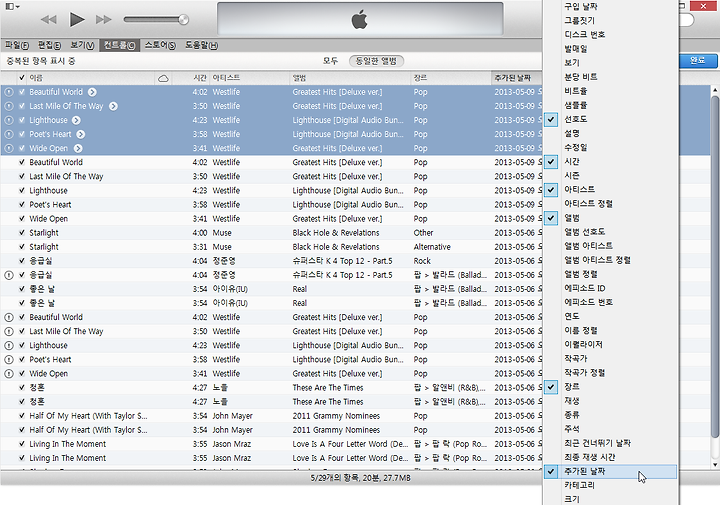The width and height of the screenshot is (720, 505).
Task: Select the 모두 filter option
Action: 330,61
